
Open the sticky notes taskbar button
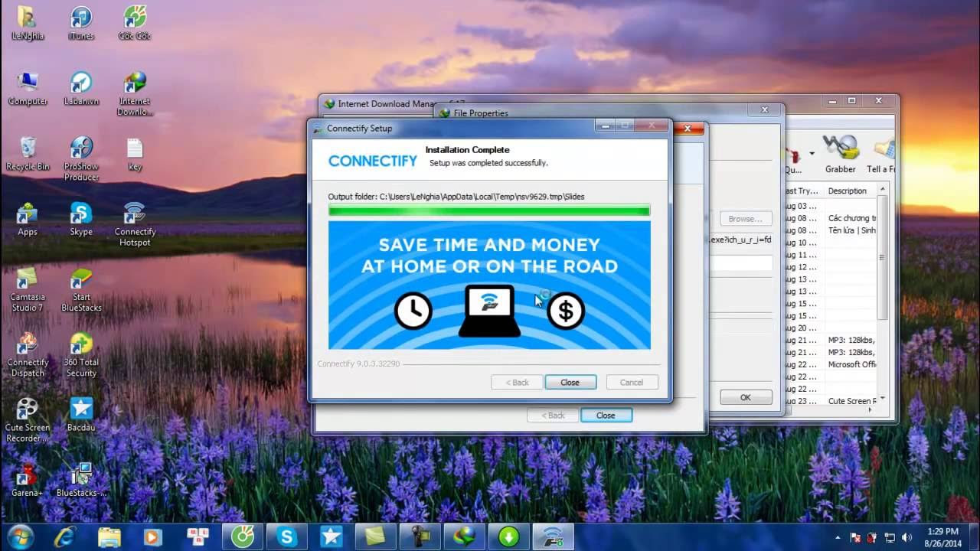click(376, 537)
